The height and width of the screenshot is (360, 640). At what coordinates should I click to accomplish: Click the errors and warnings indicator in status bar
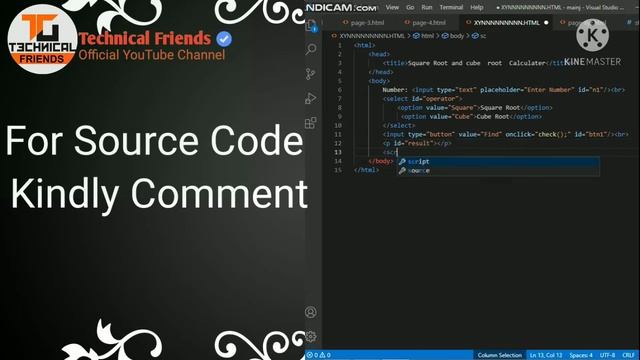tap(319, 355)
